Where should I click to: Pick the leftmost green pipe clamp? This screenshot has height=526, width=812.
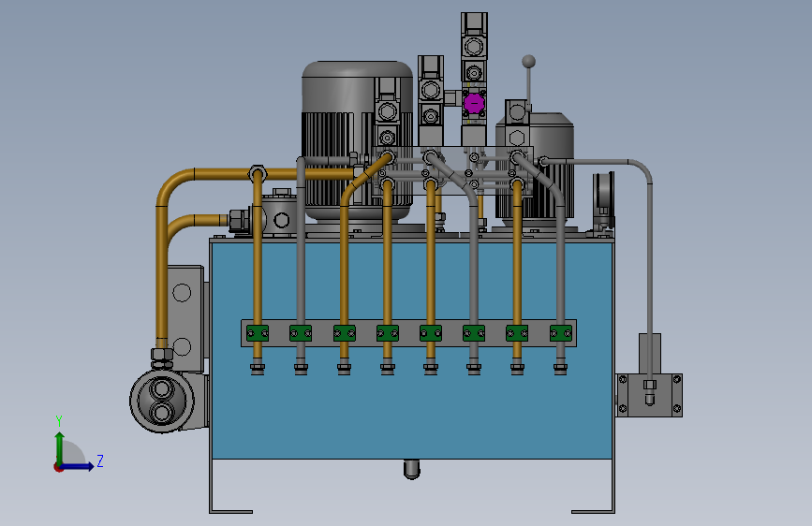pyautogui.click(x=258, y=333)
